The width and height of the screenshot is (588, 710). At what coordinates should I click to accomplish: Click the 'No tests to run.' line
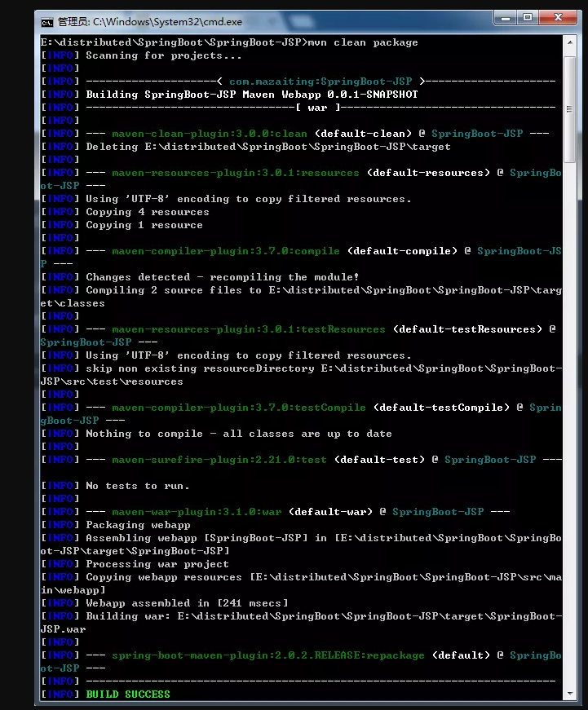137,486
